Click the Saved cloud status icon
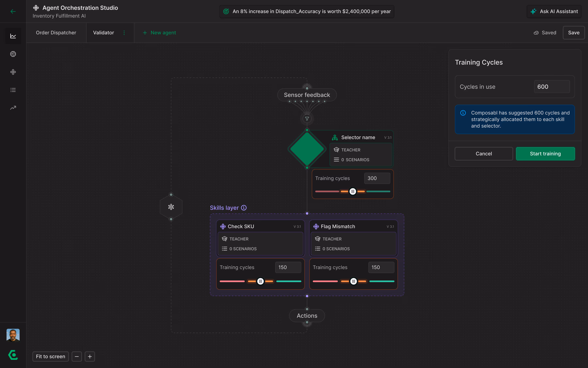This screenshot has width=588, height=368. coord(536,33)
